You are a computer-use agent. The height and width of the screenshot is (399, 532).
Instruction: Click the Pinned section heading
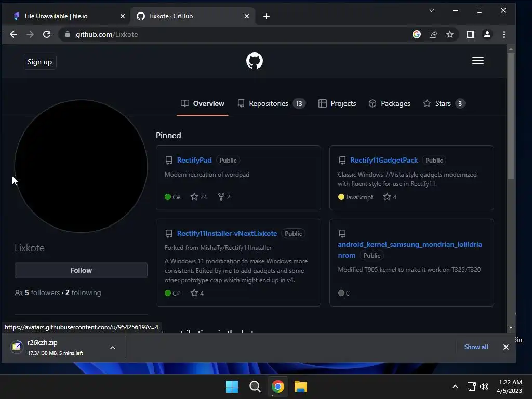(168, 136)
